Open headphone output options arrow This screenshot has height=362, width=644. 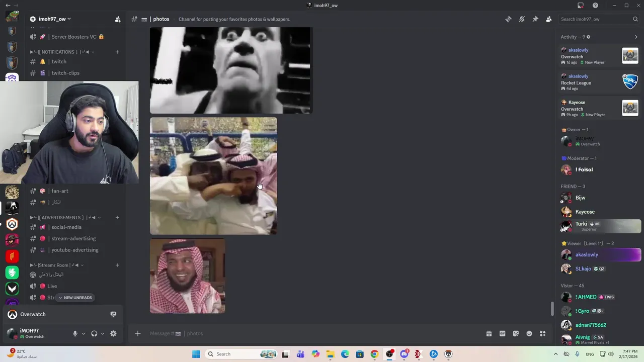point(103,333)
